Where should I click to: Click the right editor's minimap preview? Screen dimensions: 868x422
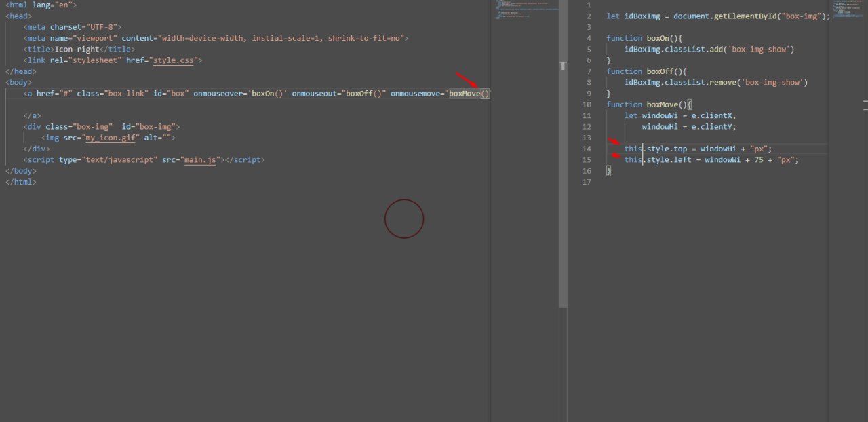[848, 8]
